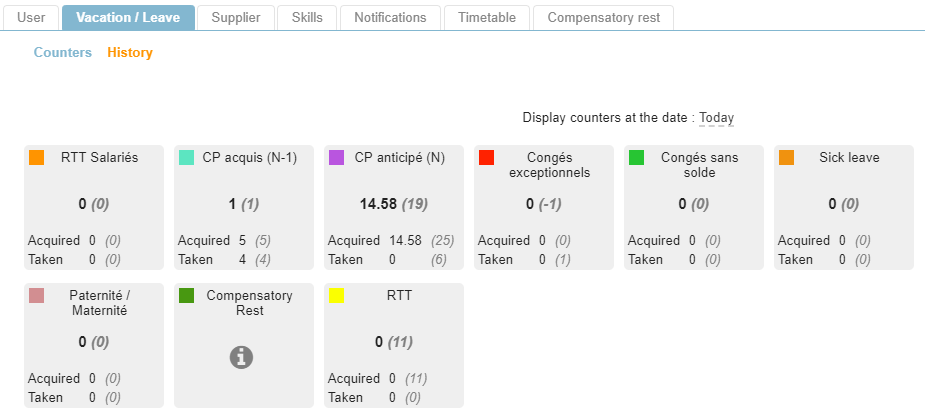Open the Supplier tab

click(235, 18)
